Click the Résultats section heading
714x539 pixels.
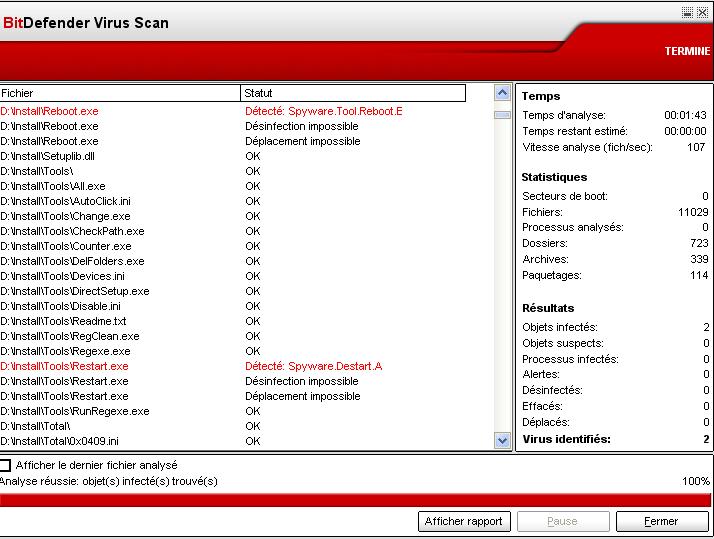[548, 309]
